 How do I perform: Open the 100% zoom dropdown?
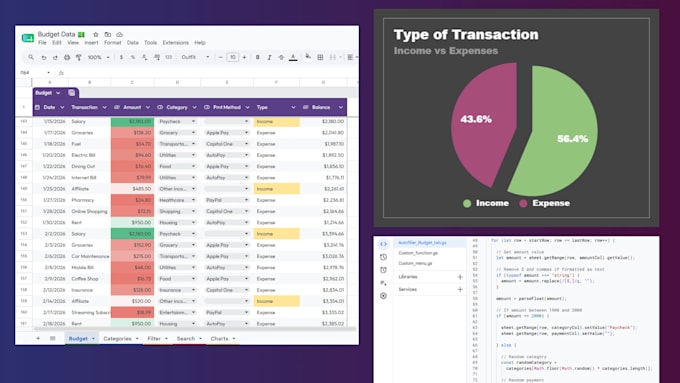[x=98, y=57]
